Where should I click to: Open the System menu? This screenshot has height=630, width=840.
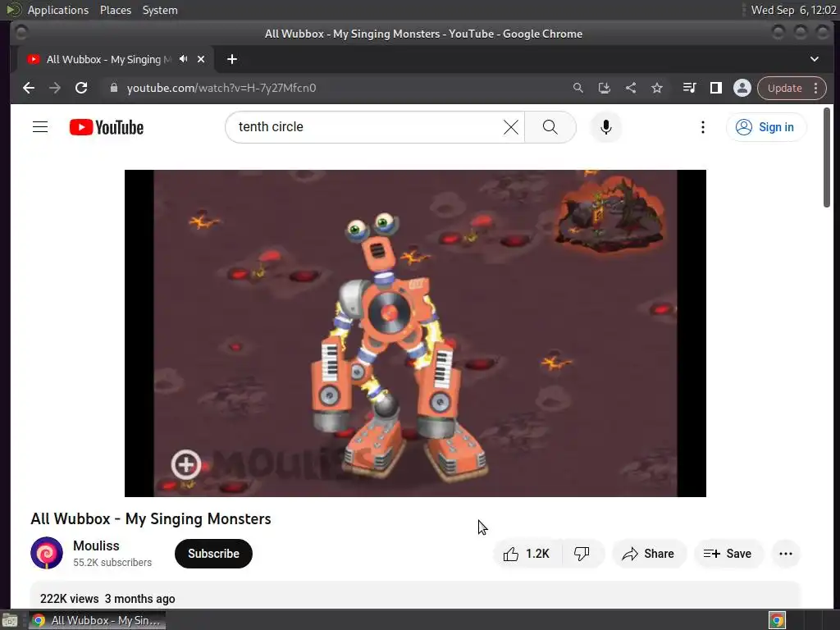[160, 10]
